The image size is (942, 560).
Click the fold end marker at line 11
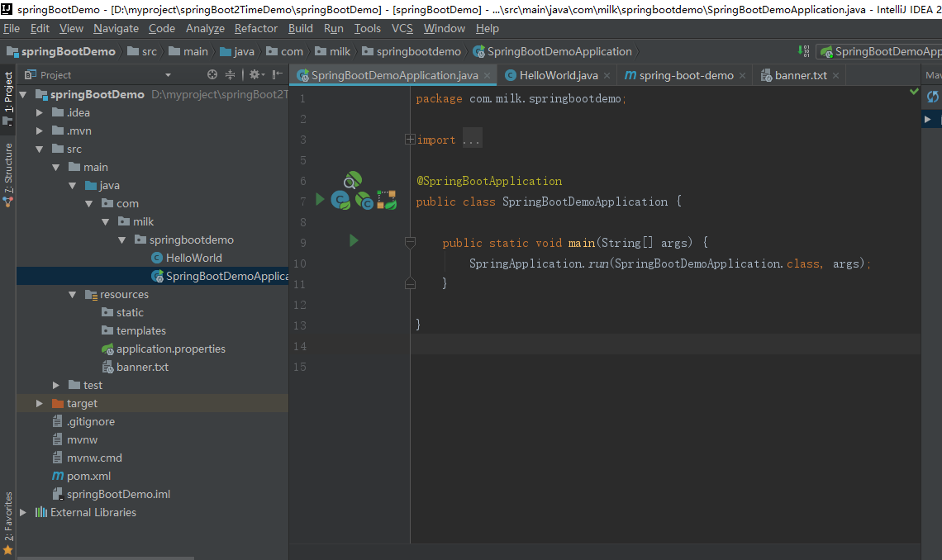(410, 283)
